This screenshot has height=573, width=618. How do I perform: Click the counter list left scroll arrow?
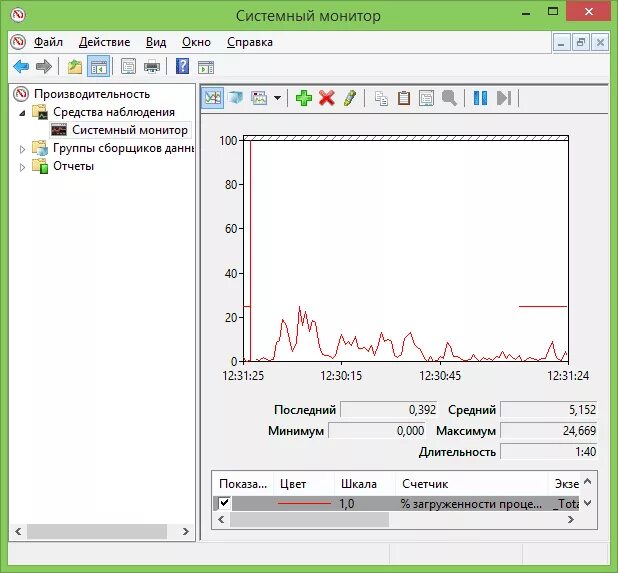(221, 519)
